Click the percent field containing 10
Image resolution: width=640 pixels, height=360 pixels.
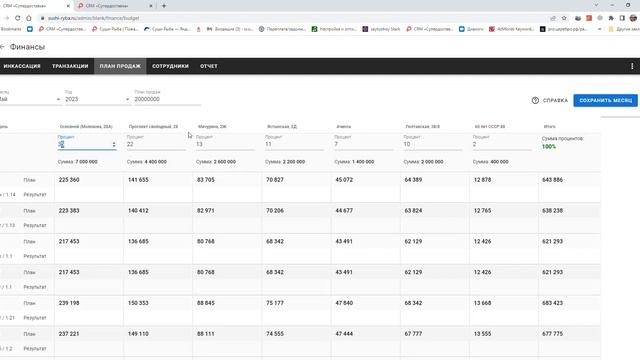tap(433, 144)
